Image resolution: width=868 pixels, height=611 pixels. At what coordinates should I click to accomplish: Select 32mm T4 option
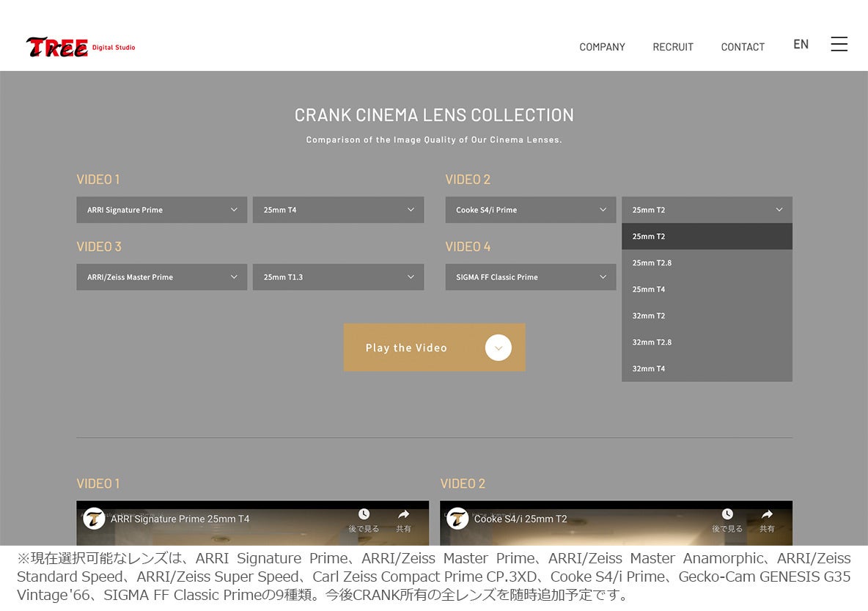pos(707,368)
